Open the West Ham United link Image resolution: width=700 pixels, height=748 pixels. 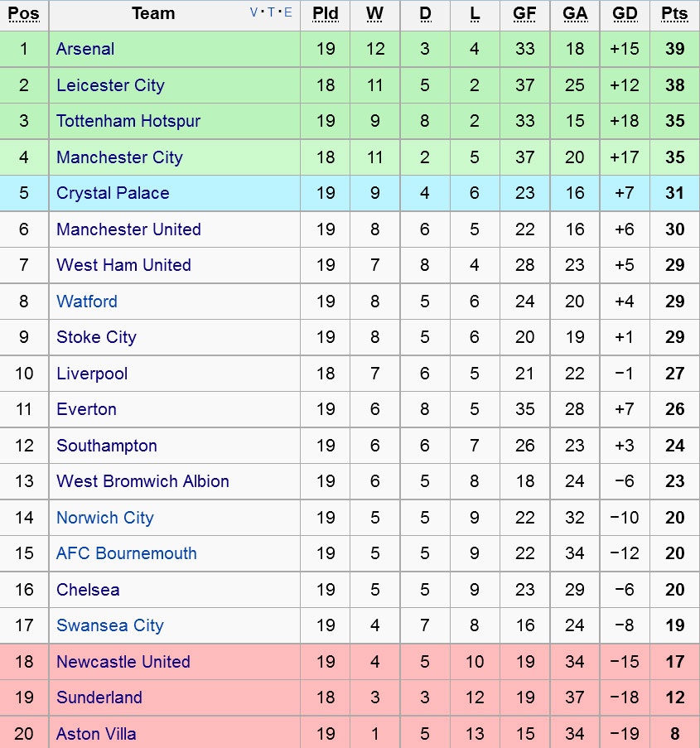coord(123,265)
